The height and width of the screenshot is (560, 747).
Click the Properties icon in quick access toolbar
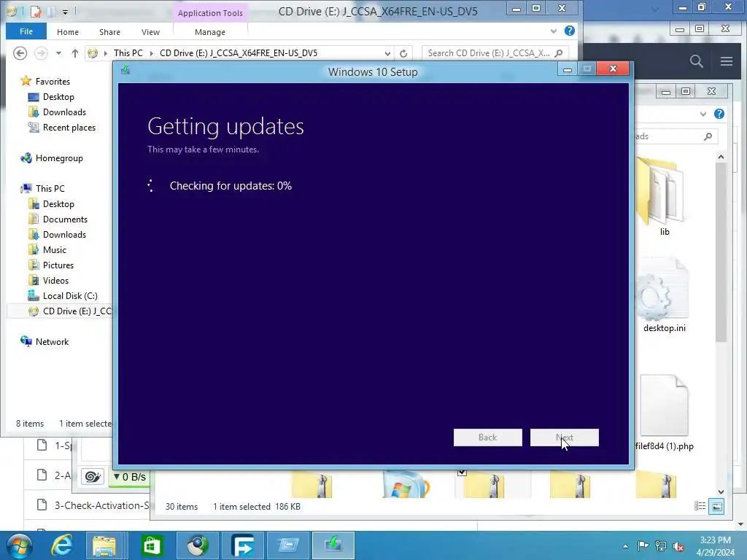click(36, 11)
